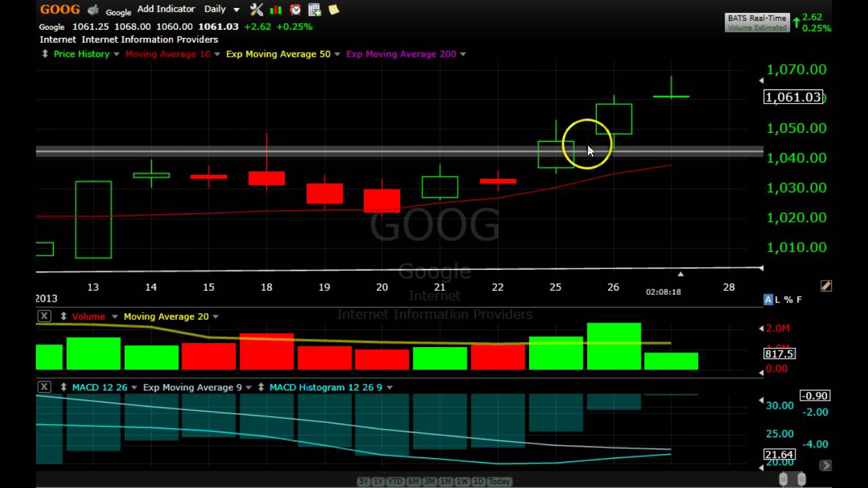Viewport: 868px width, 488px height.
Task: Set range to 1M
Action: (x=446, y=481)
